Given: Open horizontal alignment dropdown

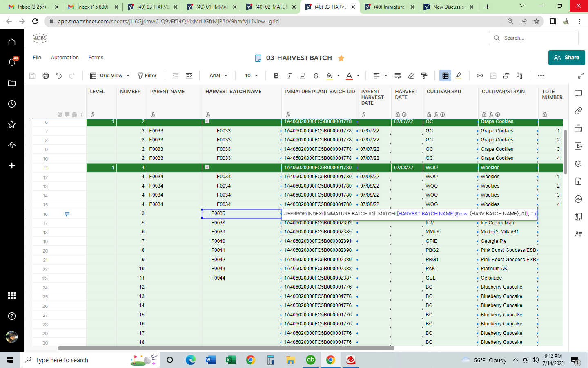Looking at the screenshot, I should [380, 76].
